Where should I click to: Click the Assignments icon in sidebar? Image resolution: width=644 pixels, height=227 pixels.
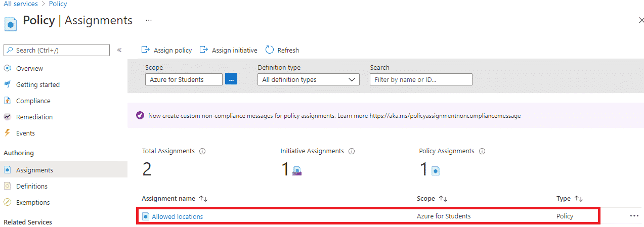point(8,170)
